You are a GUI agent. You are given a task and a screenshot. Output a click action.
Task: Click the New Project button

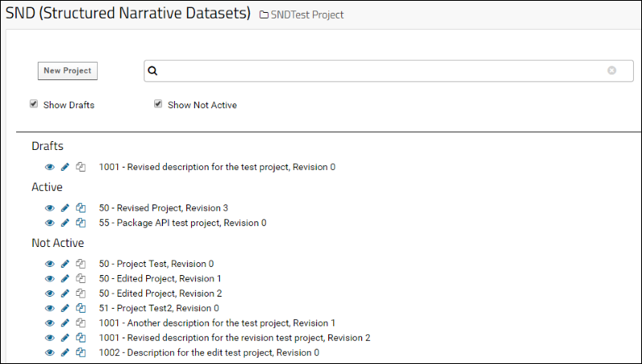tap(67, 71)
